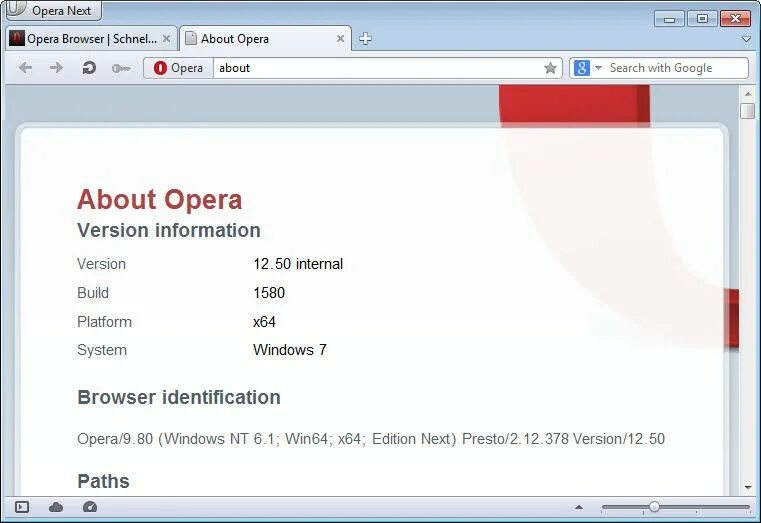Screen dimensions: 761x523
Task: Bookmark the page with the star icon
Action: pyautogui.click(x=550, y=68)
